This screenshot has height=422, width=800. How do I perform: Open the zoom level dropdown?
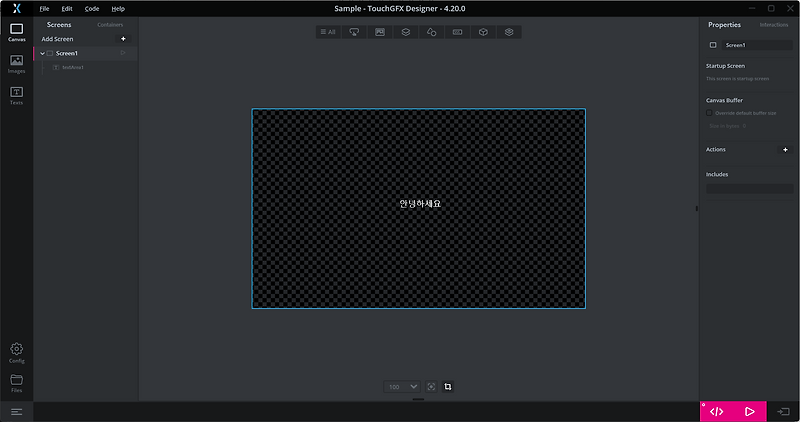(402, 387)
